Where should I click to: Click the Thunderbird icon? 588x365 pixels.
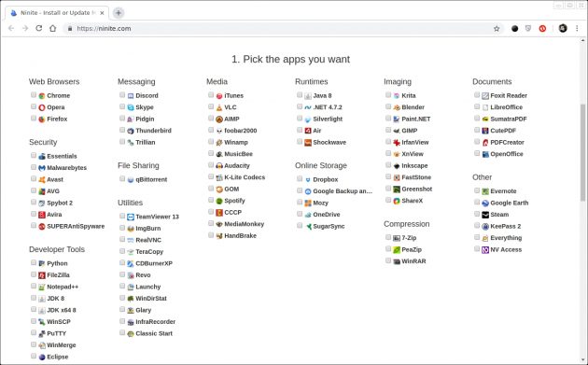point(131,131)
